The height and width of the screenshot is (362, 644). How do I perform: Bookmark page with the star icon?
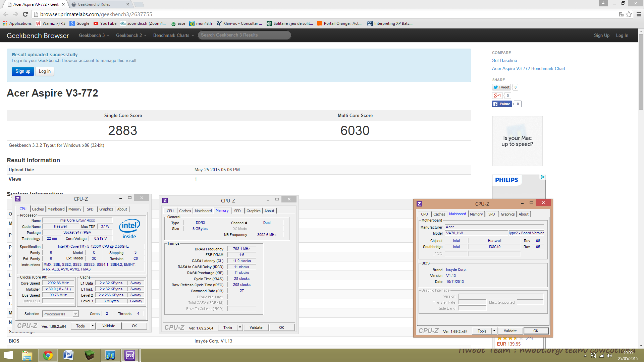click(629, 14)
